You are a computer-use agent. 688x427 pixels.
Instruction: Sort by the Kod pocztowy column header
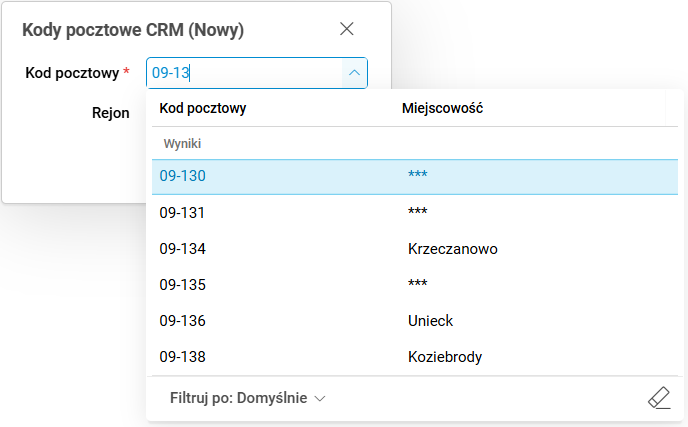203,107
